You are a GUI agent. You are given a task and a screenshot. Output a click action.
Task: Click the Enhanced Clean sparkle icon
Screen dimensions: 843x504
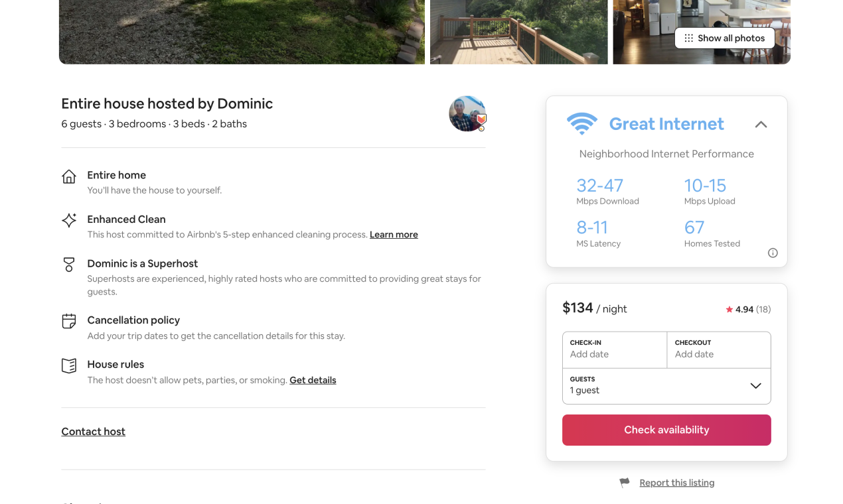pos(69,220)
